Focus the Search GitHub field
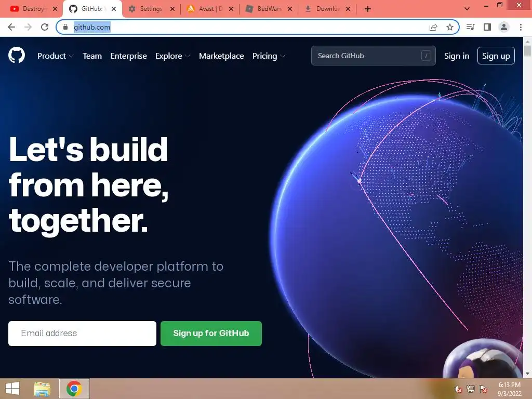The height and width of the screenshot is (399, 532). coord(373,56)
